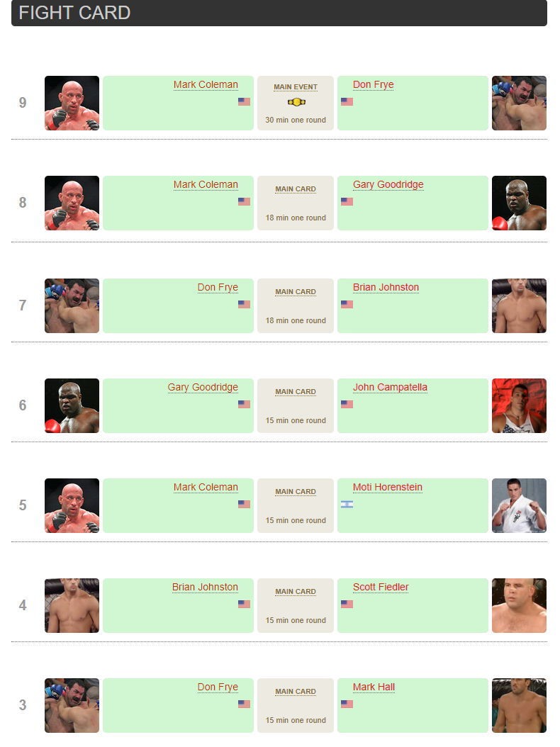Viewport: 560px width, 747px height.
Task: Open John Campatella fighter page
Action: (390, 388)
